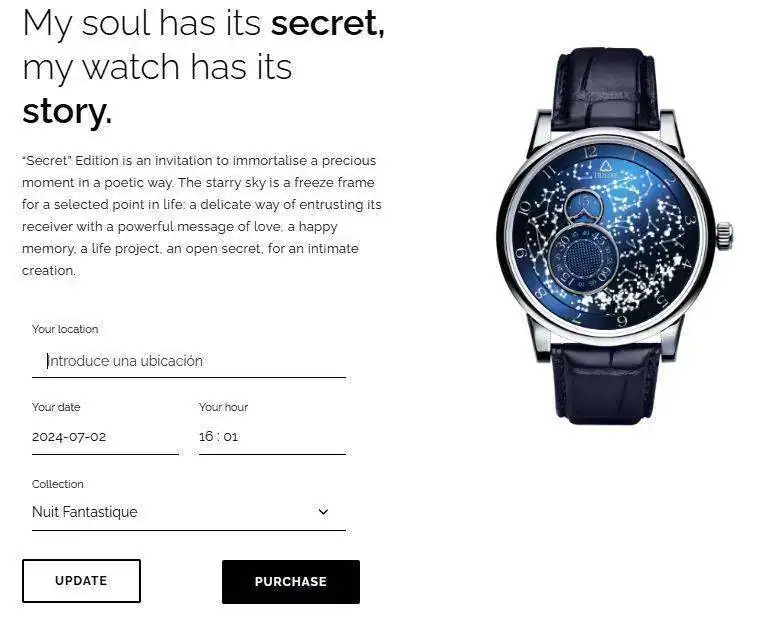The height and width of the screenshot is (617, 760).
Task: Click the minutes sub-dial with 30 and 45 markings
Action: [x=582, y=259]
